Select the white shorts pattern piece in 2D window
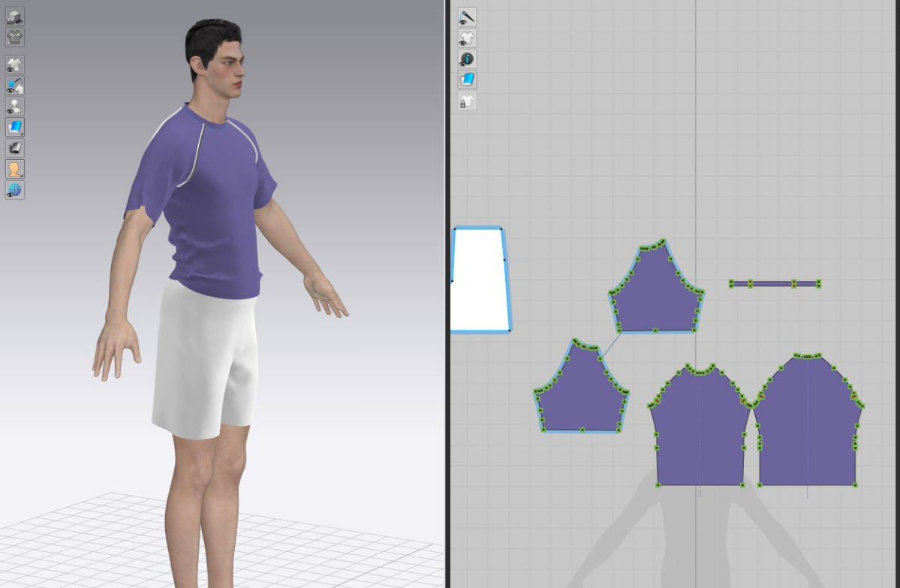 [479, 279]
